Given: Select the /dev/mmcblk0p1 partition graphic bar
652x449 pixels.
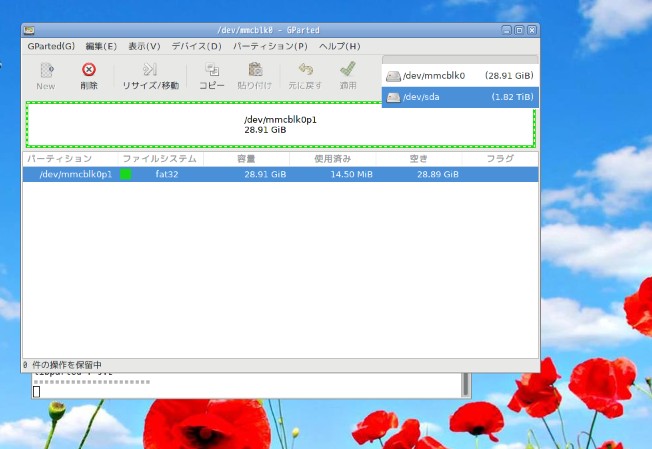Looking at the screenshot, I should (281, 124).
